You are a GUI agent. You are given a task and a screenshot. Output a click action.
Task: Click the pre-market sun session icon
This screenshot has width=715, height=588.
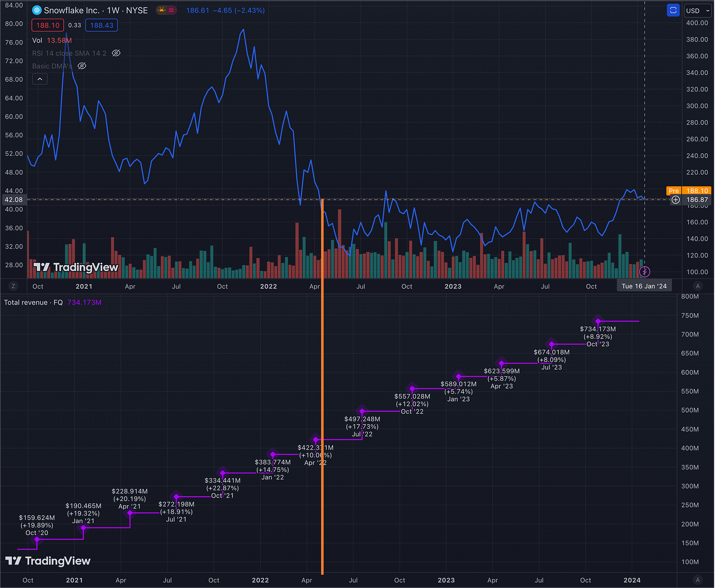[162, 10]
